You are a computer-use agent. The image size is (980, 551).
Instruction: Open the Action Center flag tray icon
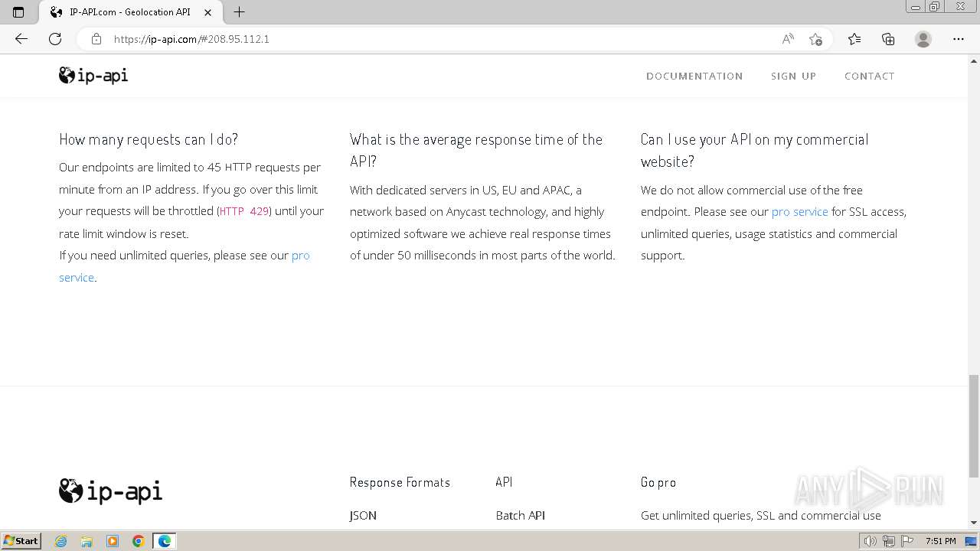coord(908,541)
